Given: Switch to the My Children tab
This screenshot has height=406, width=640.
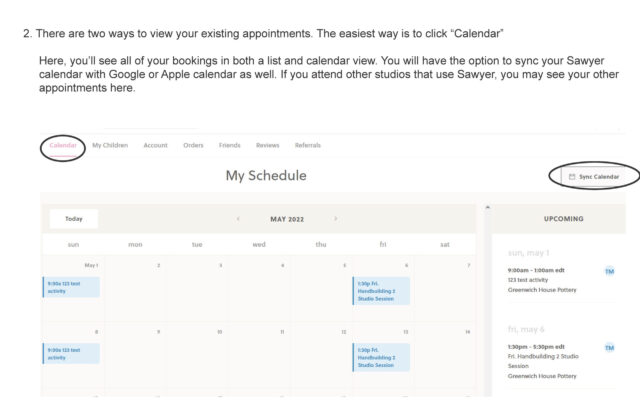Looking at the screenshot, I should tap(110, 145).
